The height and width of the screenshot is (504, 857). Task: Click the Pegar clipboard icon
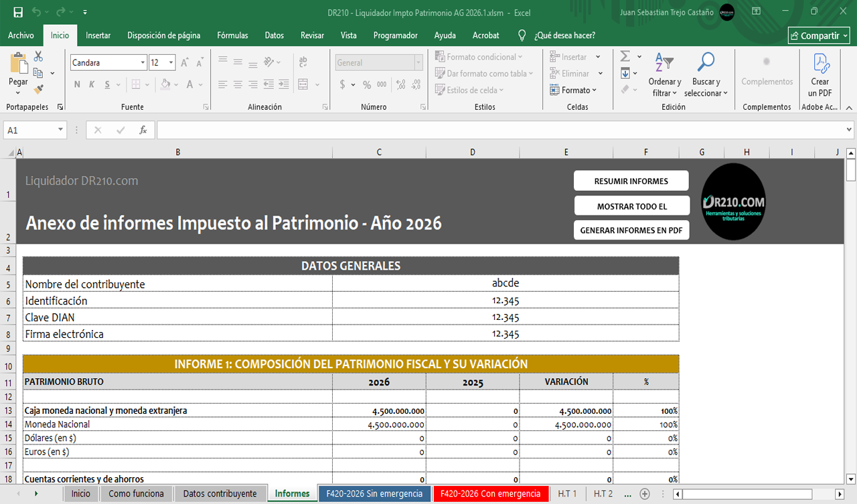pyautogui.click(x=18, y=64)
